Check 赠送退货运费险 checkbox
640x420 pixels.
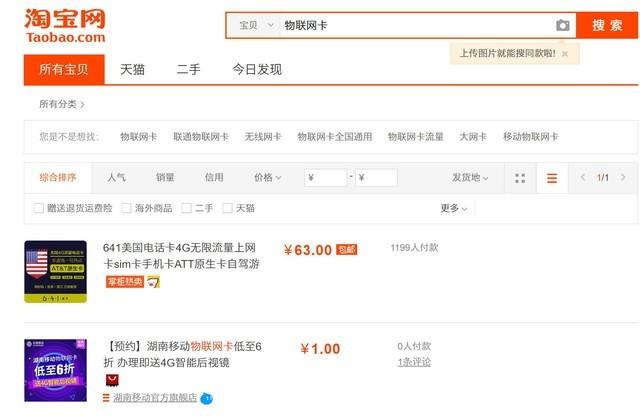[39, 208]
